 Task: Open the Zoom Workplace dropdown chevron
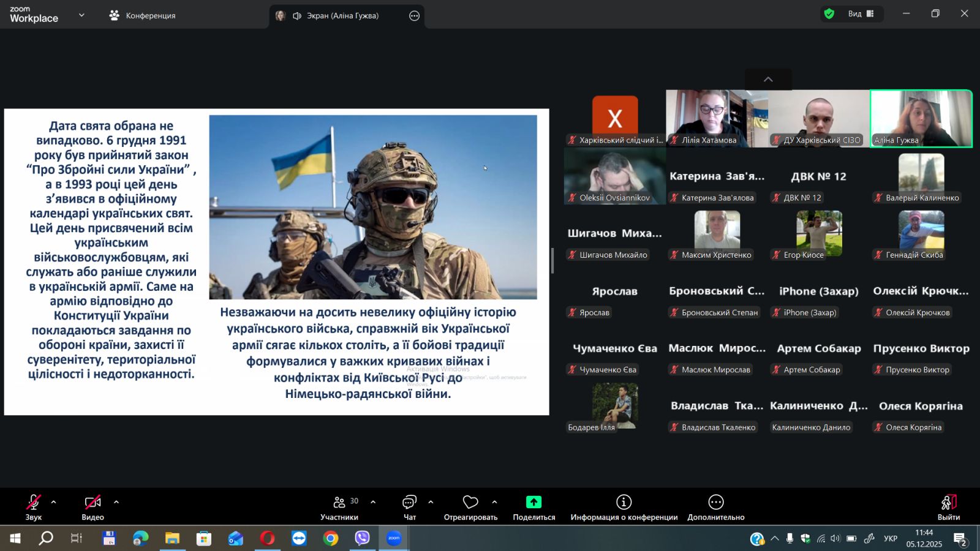[81, 15]
